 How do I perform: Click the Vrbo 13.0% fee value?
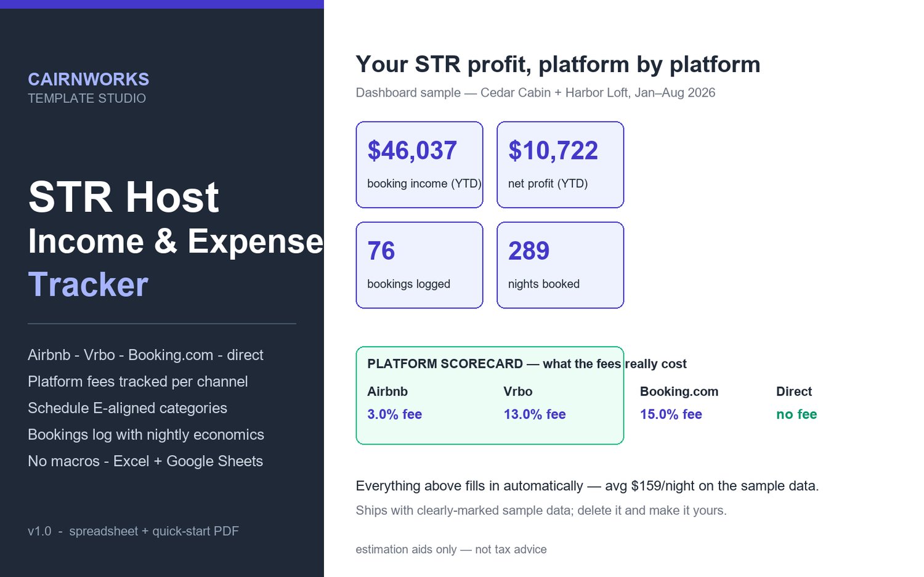535,414
